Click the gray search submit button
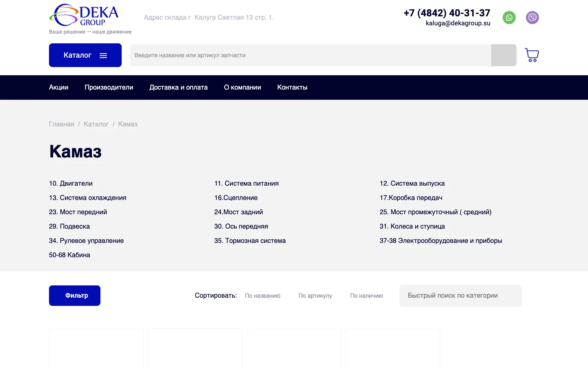 [x=503, y=55]
